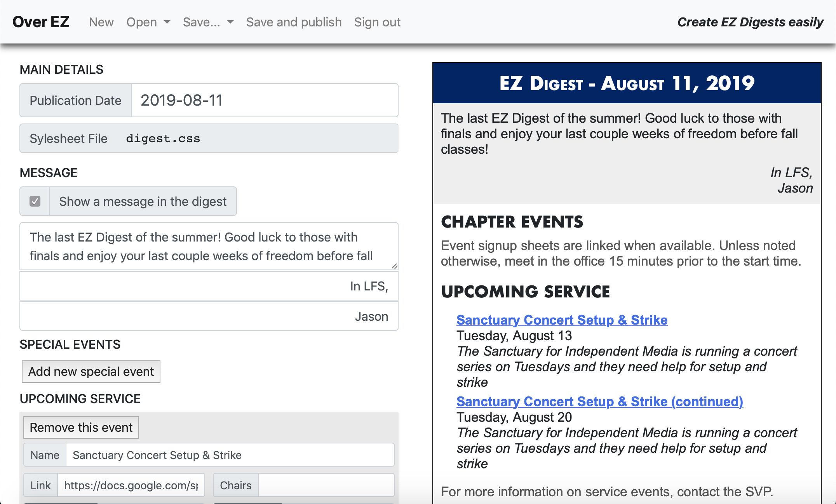836x504 pixels.
Task: Remove this event from Upcoming Service
Action: tap(81, 428)
